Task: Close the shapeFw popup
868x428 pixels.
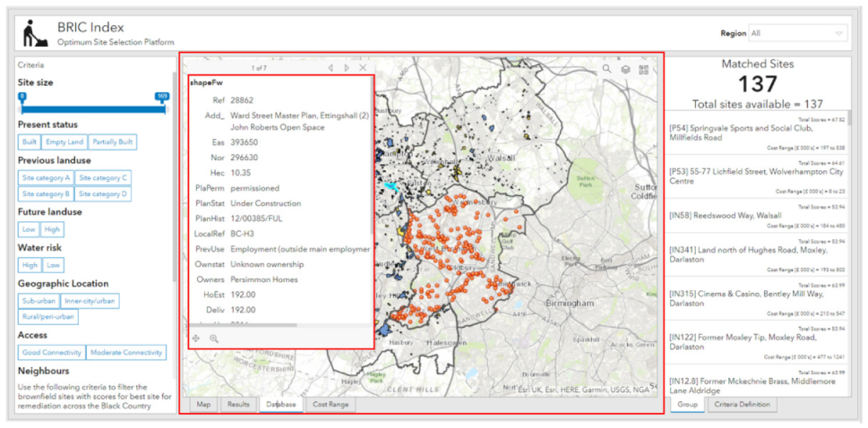Action: coord(363,68)
